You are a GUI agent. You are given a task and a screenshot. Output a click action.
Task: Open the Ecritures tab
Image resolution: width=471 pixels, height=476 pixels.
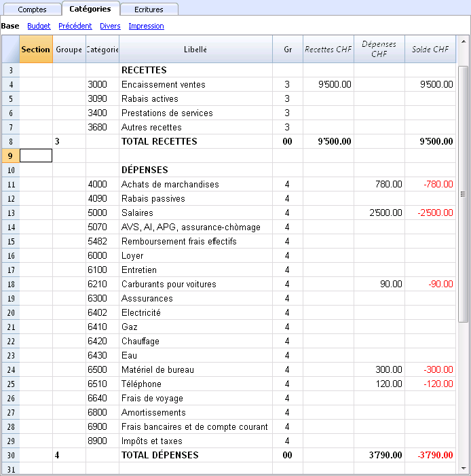[x=149, y=10]
